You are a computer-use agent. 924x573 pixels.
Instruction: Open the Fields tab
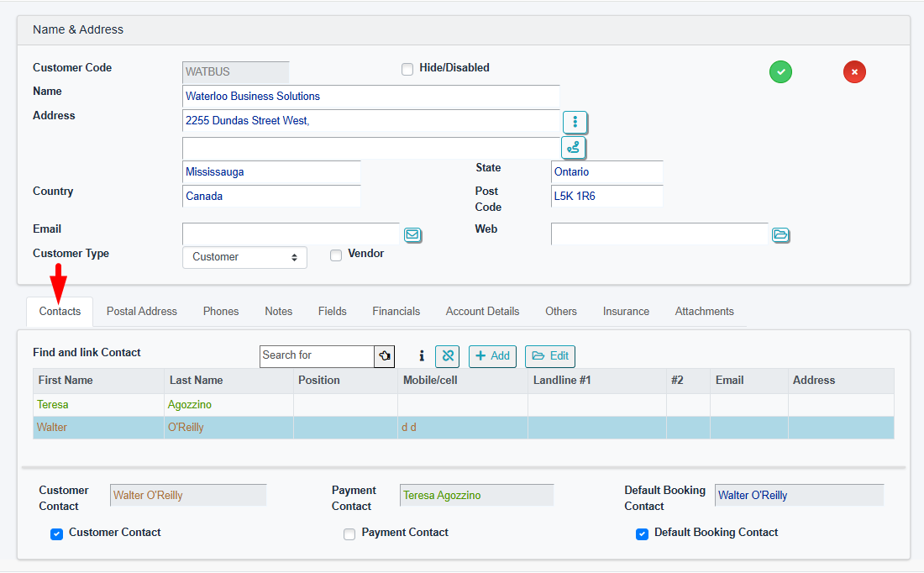tap(333, 311)
